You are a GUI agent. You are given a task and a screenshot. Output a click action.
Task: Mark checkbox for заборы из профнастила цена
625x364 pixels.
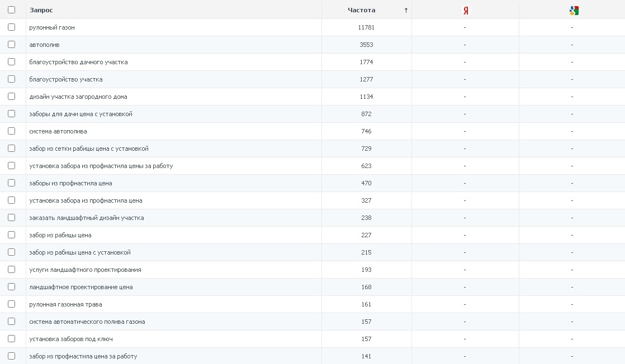(12, 183)
